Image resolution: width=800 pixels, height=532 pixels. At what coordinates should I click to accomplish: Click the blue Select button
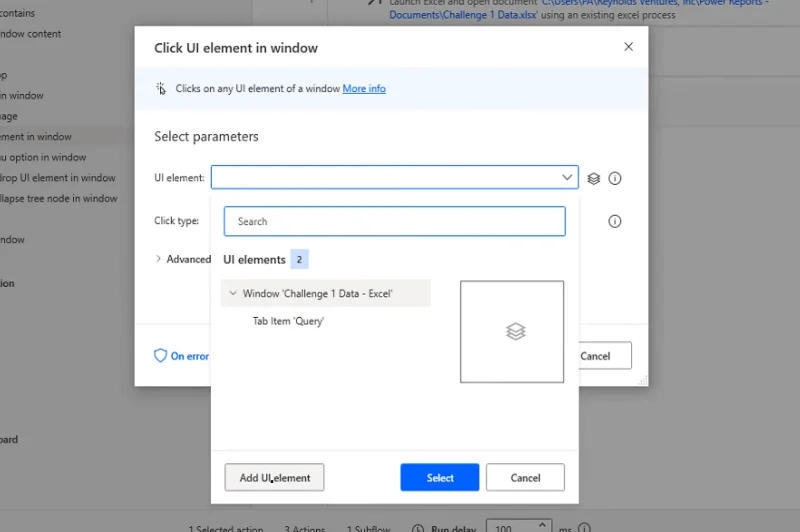click(440, 478)
